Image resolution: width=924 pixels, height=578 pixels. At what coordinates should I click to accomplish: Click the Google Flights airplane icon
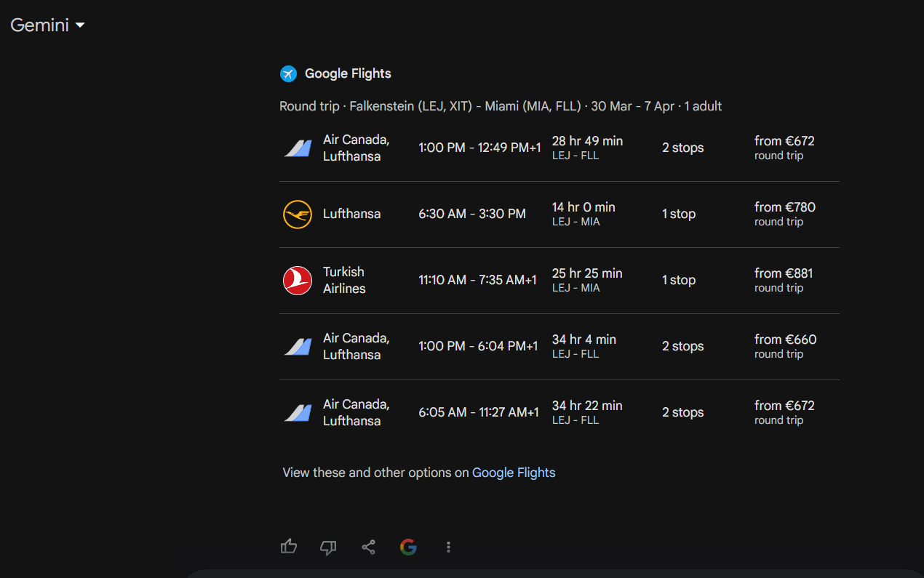click(289, 73)
